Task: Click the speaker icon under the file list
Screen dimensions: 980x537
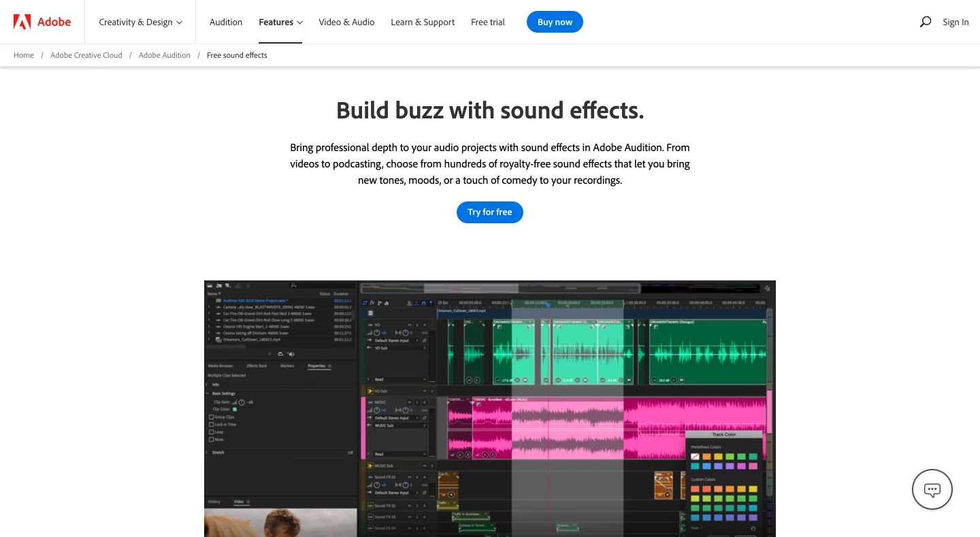Action: click(x=291, y=354)
